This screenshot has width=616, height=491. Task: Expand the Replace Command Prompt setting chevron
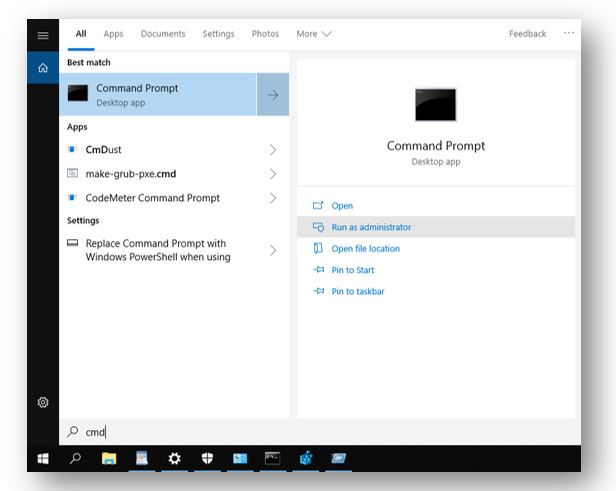tap(273, 250)
